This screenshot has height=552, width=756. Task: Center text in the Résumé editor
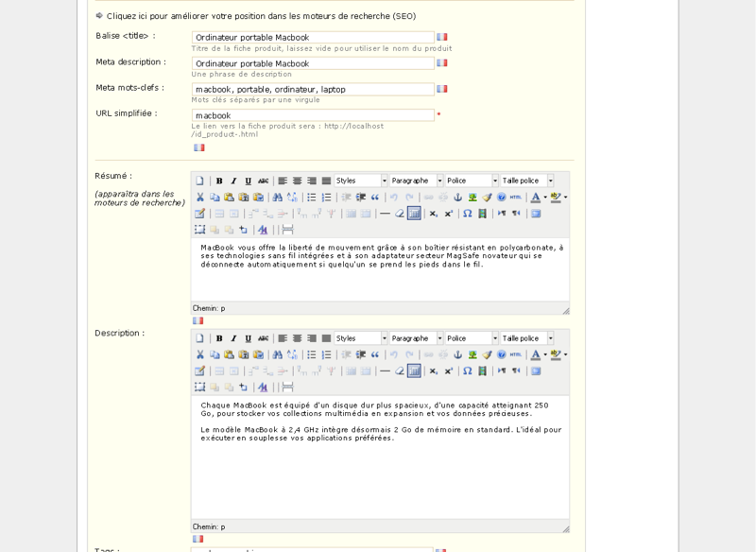point(297,181)
